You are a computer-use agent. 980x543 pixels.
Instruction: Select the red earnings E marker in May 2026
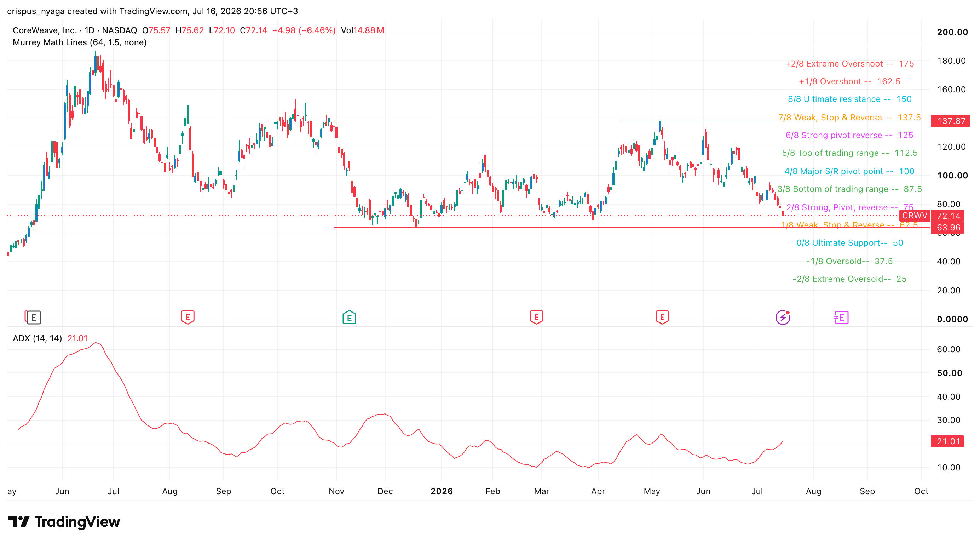click(x=662, y=317)
